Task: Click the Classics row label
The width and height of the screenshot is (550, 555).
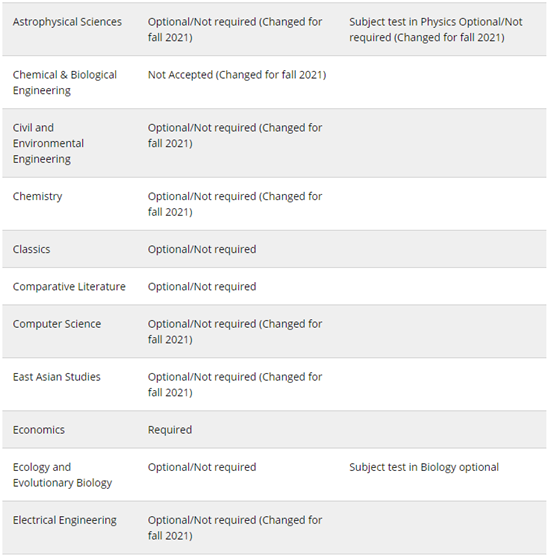Action: click(31, 250)
